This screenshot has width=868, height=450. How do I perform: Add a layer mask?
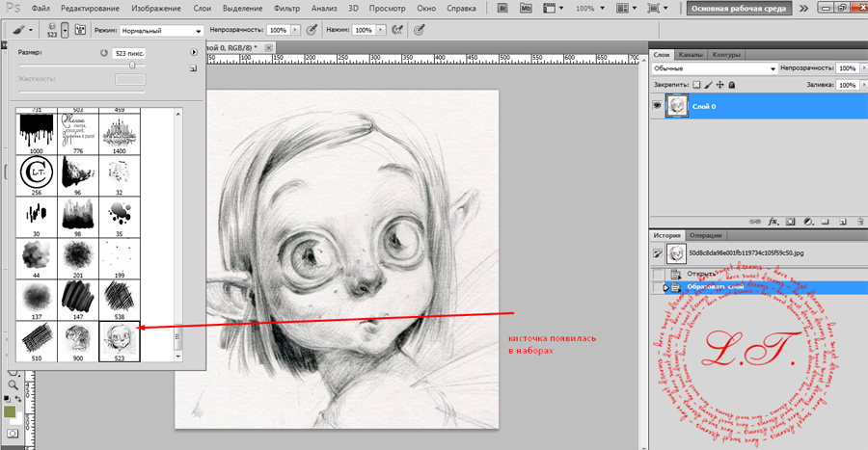point(791,222)
